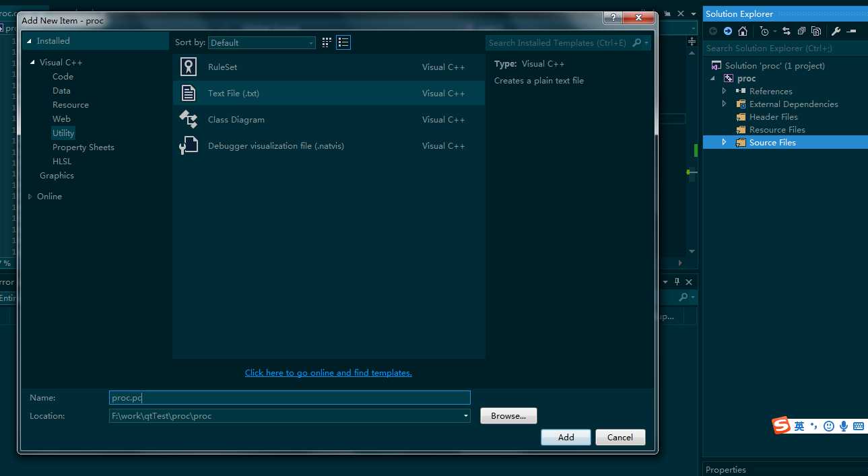Select the HLSL category

(62, 161)
